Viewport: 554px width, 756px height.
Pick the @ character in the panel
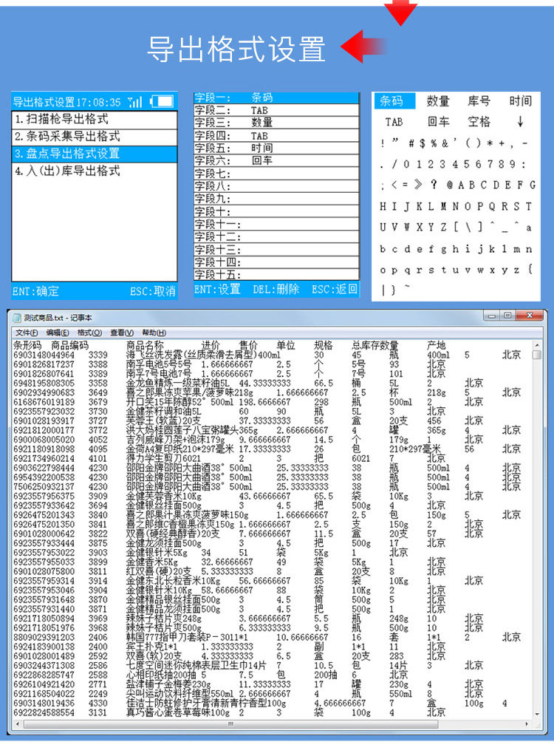pos(449,185)
